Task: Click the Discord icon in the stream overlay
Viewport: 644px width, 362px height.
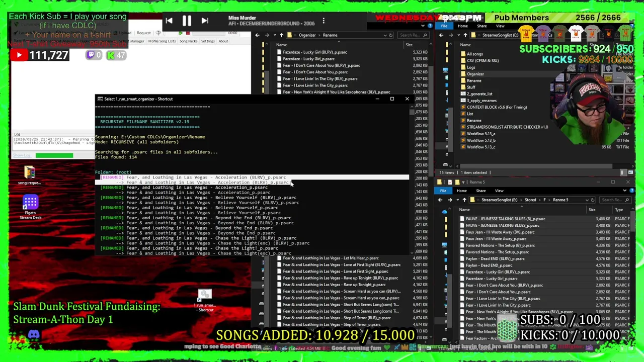Action: (34, 335)
